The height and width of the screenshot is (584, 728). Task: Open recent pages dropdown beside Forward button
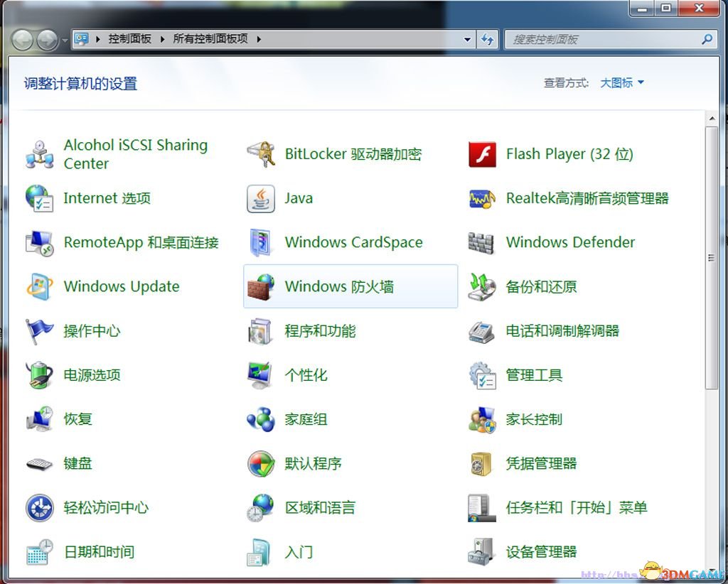coord(65,40)
